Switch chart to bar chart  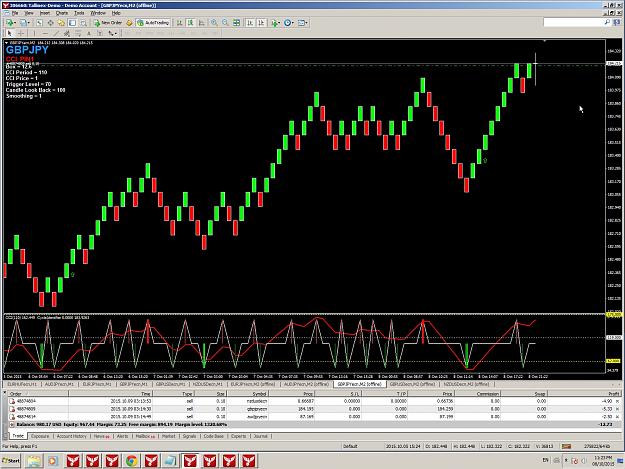[x=180, y=23]
